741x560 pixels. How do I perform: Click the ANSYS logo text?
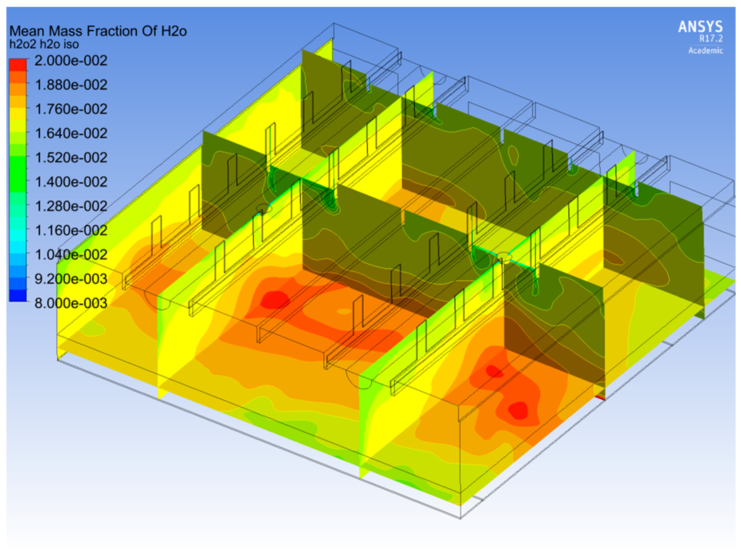[700, 27]
